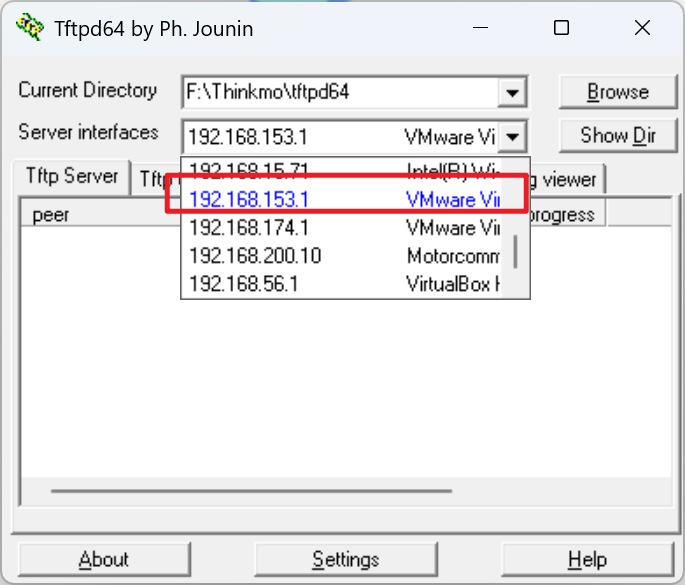
Task: Click the Show Dir button
Action: click(x=618, y=135)
